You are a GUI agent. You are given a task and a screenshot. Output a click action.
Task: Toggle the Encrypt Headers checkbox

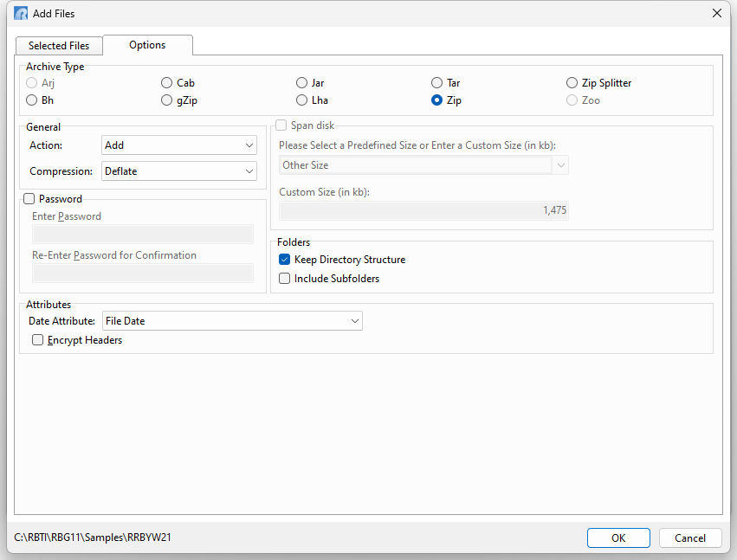point(37,339)
